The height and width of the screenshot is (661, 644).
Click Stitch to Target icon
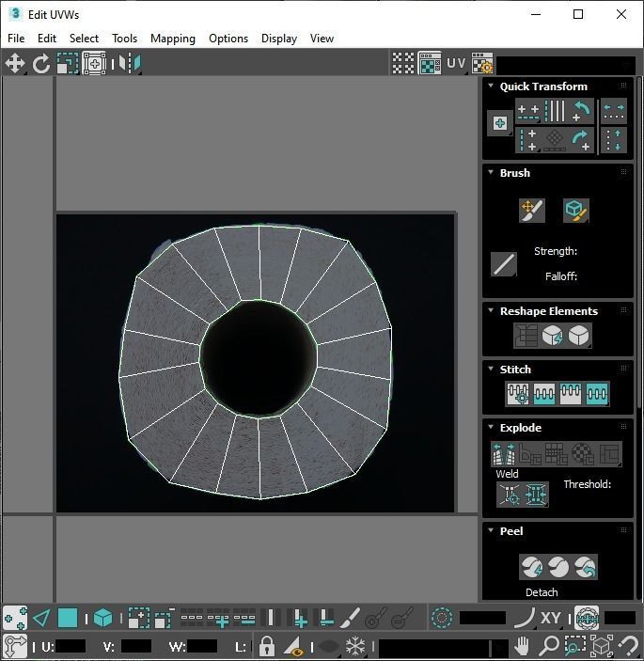(x=518, y=394)
